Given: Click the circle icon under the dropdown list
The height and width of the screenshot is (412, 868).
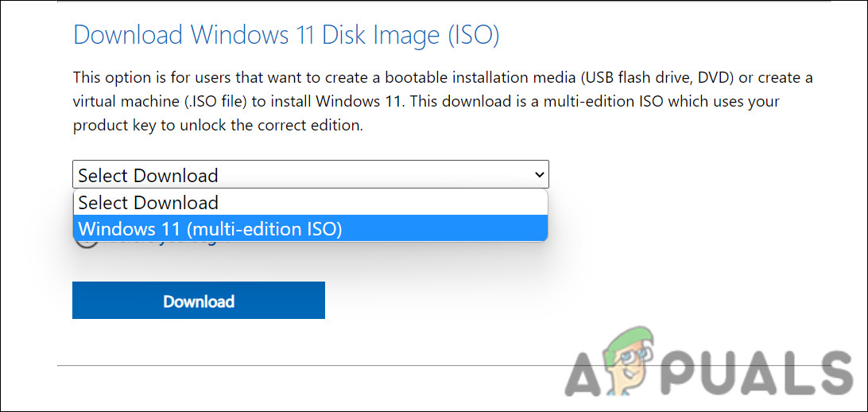Looking at the screenshot, I should coord(86,242).
